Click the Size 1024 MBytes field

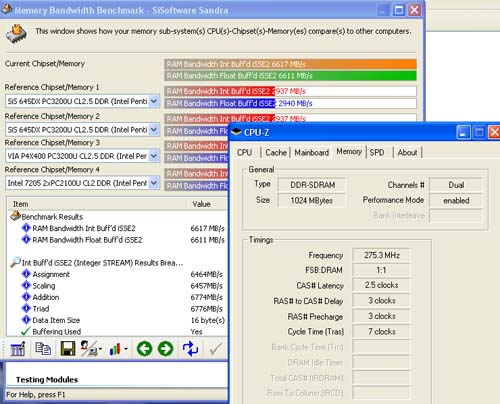click(x=312, y=200)
